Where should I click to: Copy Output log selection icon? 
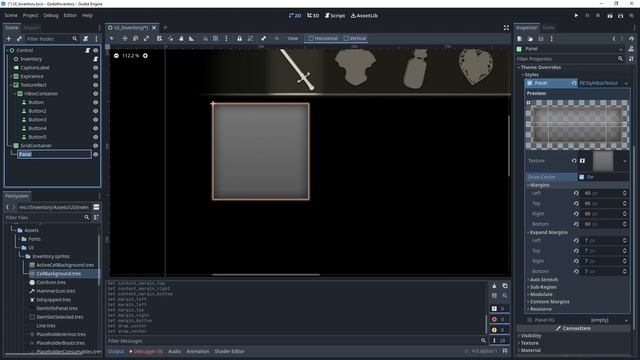(505, 286)
